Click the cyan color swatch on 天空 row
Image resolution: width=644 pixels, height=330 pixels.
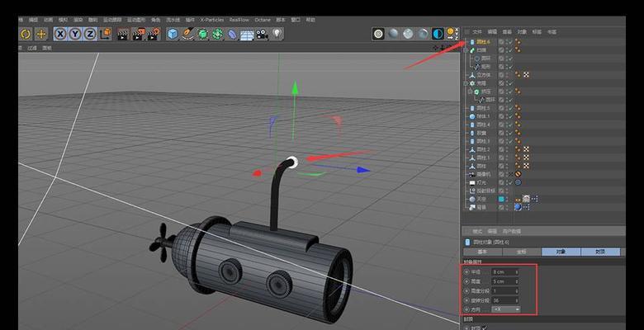click(501, 199)
